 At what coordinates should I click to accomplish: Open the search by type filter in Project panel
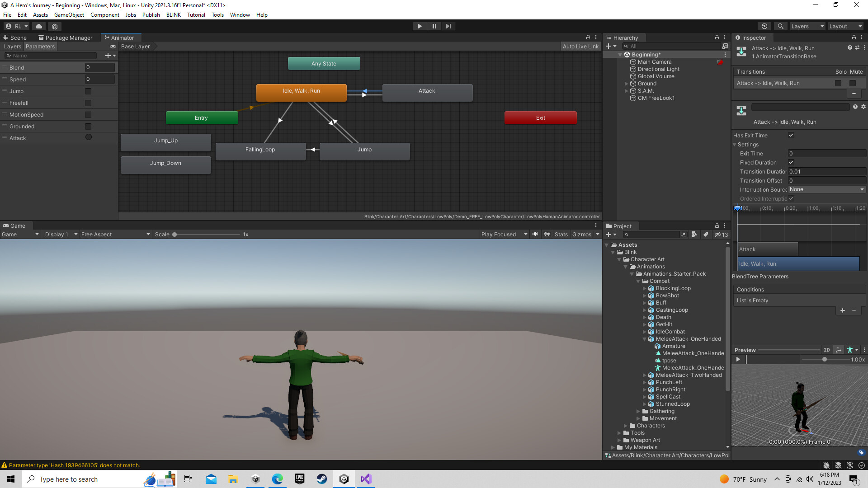694,235
